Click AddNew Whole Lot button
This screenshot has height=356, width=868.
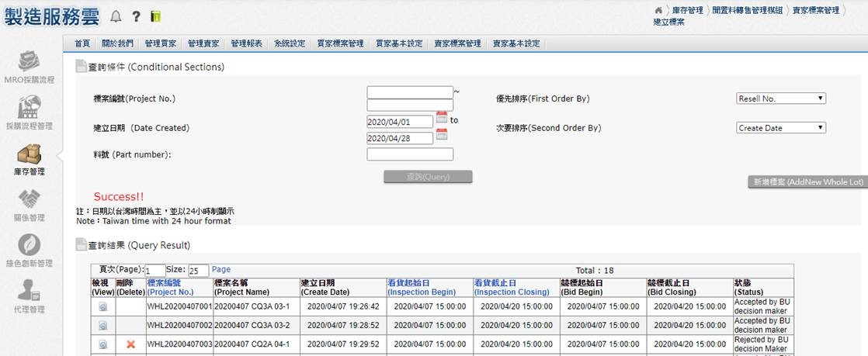click(x=807, y=181)
